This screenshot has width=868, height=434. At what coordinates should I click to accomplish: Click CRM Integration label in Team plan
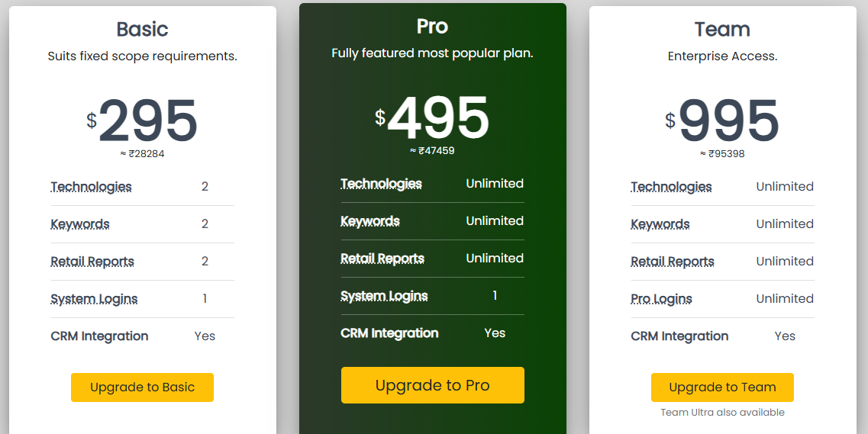[x=679, y=336]
